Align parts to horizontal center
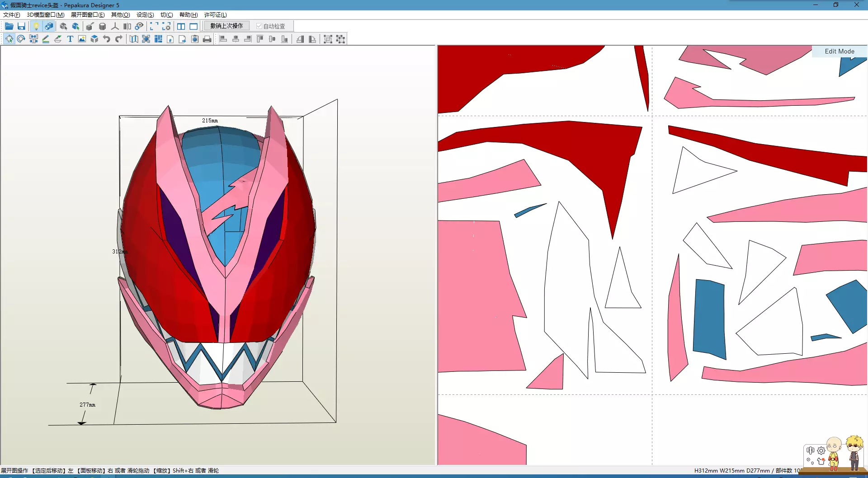This screenshot has height=478, width=868. coord(236,39)
